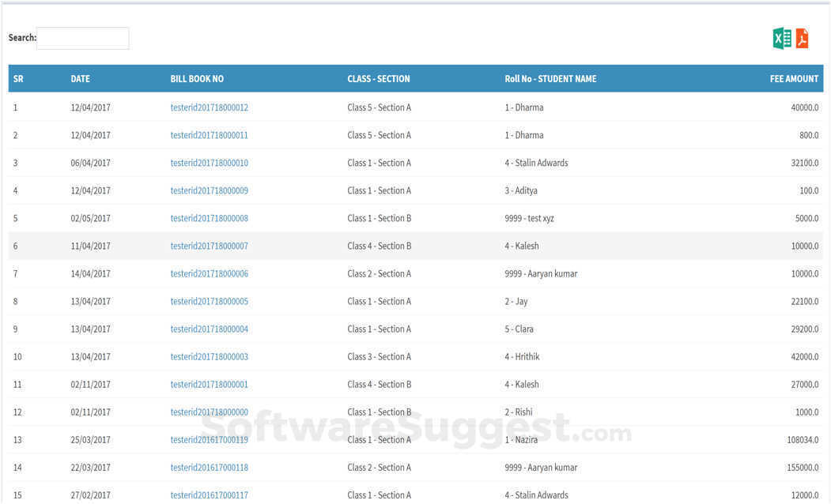831x504 pixels.
Task: Select the 42000.0 fee amount cell
Action: [804, 357]
